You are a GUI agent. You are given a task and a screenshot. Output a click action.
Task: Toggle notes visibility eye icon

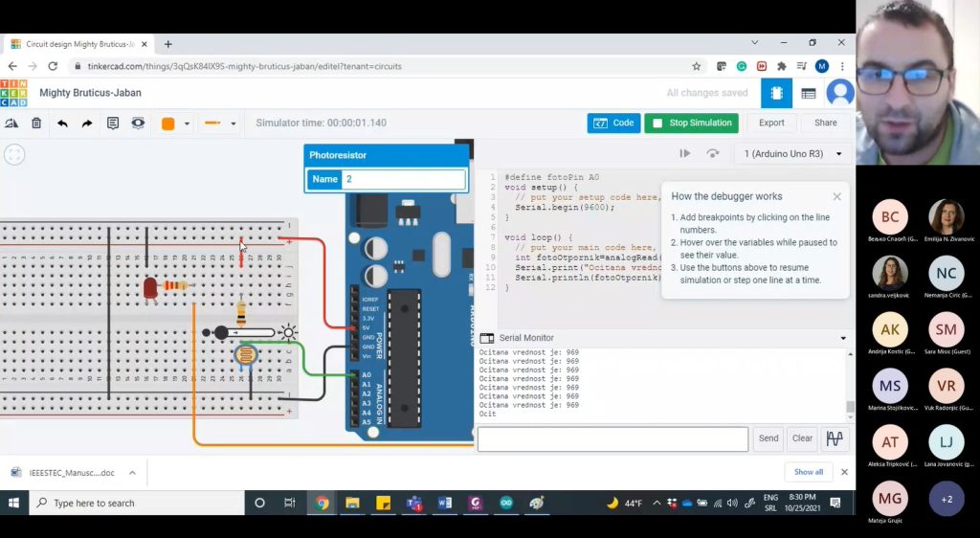(139, 123)
